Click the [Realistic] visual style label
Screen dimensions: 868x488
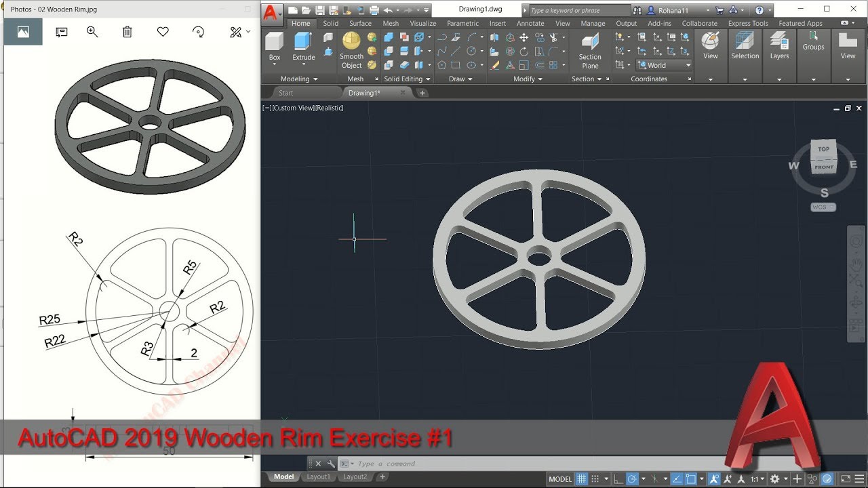pyautogui.click(x=329, y=108)
